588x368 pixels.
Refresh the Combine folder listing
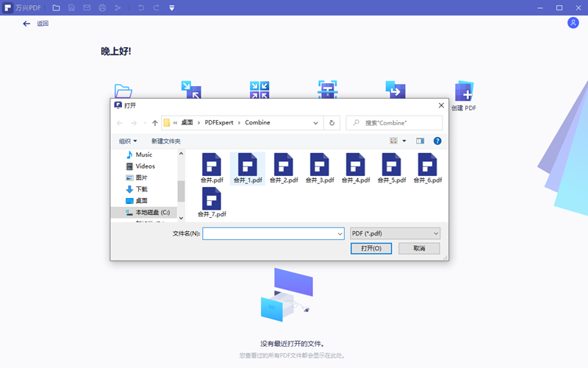point(332,123)
